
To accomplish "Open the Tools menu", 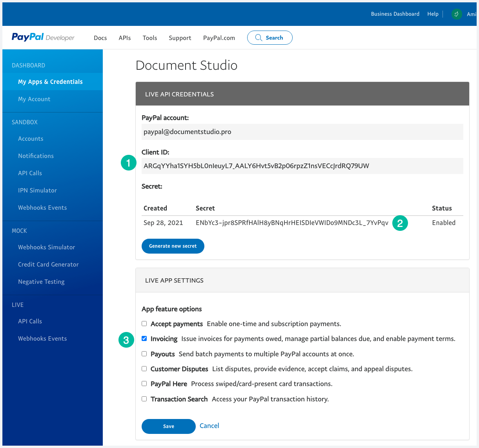I will point(150,38).
